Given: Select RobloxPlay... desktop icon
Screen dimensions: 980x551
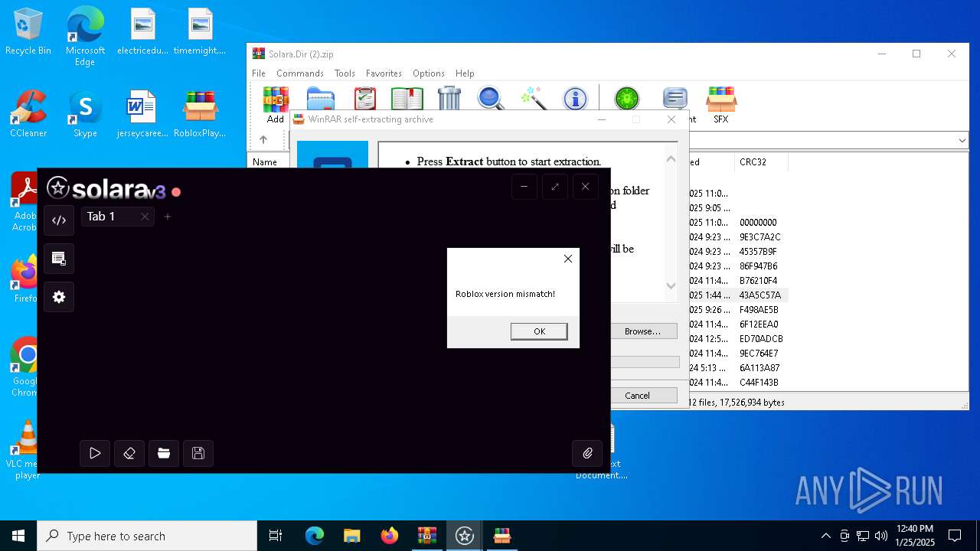Looking at the screenshot, I should pyautogui.click(x=200, y=113).
